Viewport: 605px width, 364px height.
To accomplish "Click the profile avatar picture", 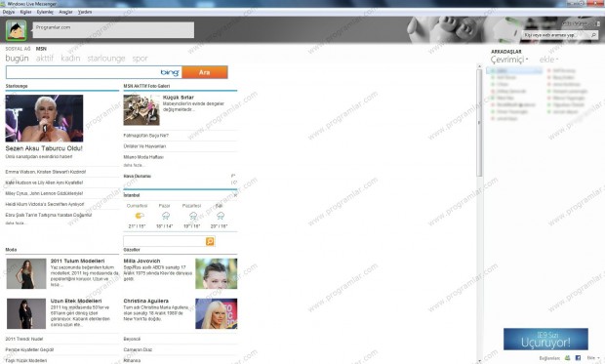I will click(x=17, y=29).
